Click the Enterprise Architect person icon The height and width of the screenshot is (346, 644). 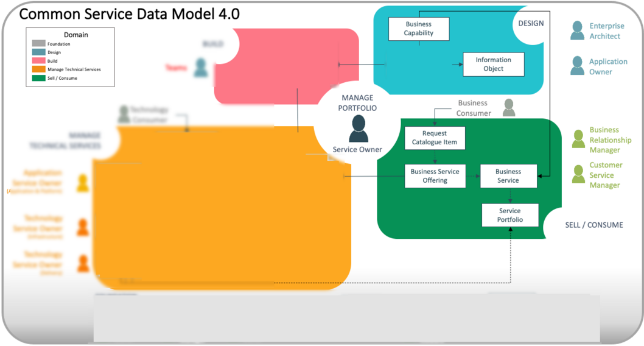577,30
